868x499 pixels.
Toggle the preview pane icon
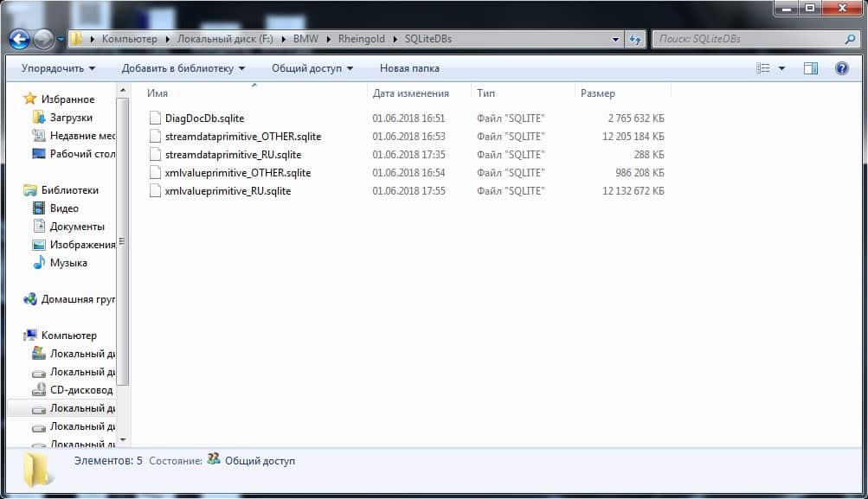(x=811, y=68)
